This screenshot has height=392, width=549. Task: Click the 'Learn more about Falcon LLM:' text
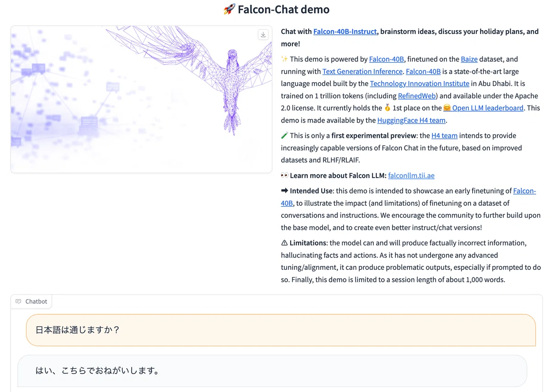coord(338,176)
